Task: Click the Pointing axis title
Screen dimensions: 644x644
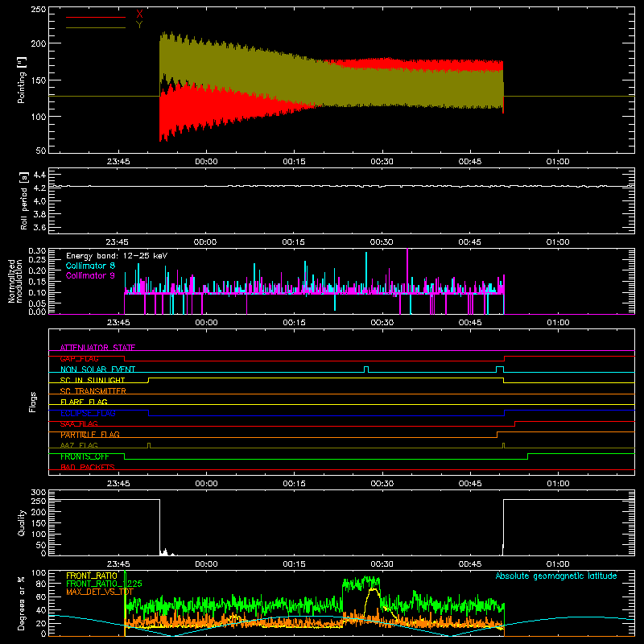Action: point(22,80)
